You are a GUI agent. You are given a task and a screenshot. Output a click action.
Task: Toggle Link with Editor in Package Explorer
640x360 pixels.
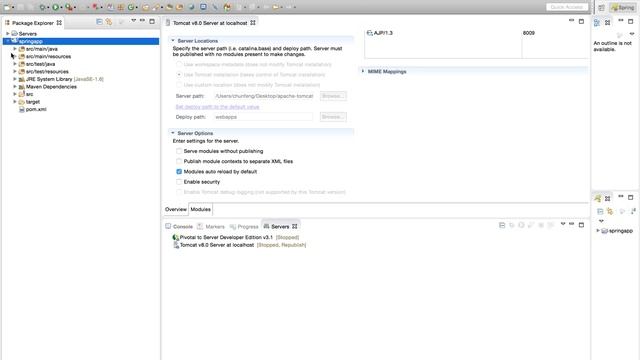pos(109,22)
